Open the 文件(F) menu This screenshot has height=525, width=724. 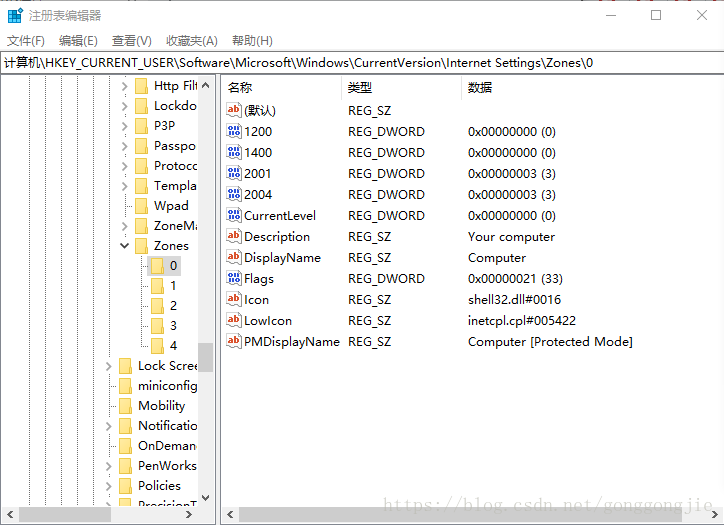[26, 40]
